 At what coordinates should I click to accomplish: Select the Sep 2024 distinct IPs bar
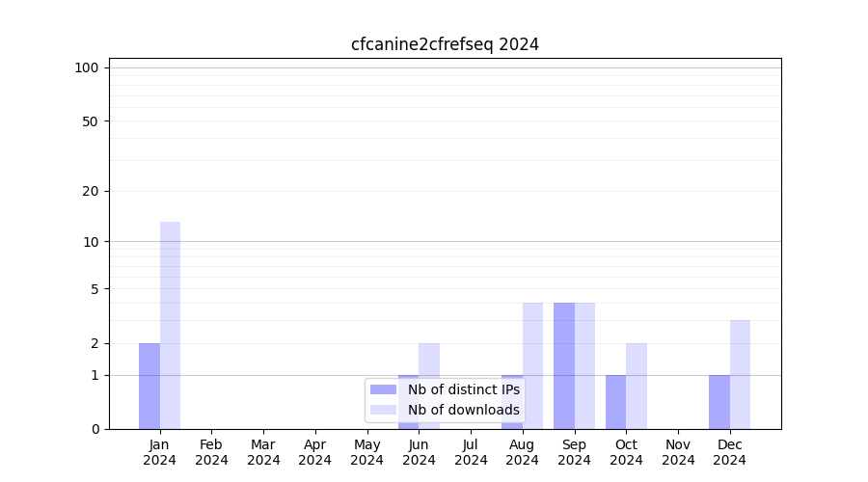tap(564, 365)
